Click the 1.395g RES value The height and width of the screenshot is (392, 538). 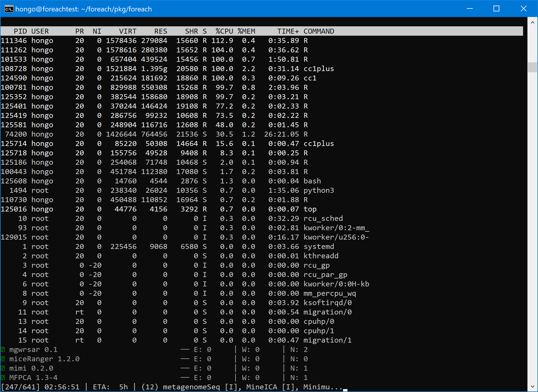click(x=154, y=69)
